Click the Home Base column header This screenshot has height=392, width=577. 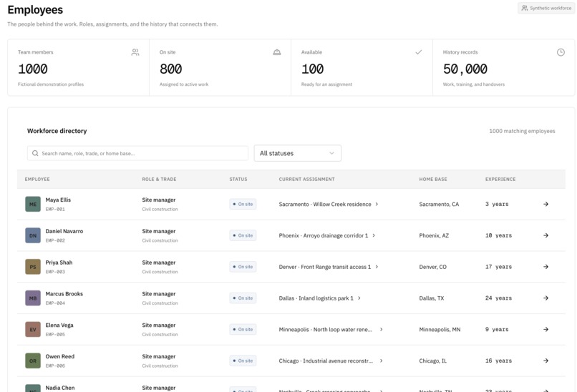[x=433, y=179]
